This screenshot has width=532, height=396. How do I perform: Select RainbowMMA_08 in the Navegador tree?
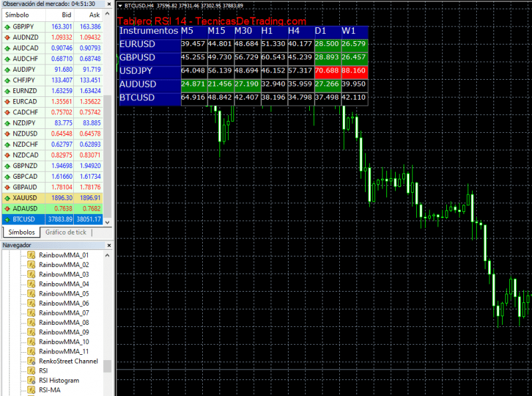(x=64, y=323)
